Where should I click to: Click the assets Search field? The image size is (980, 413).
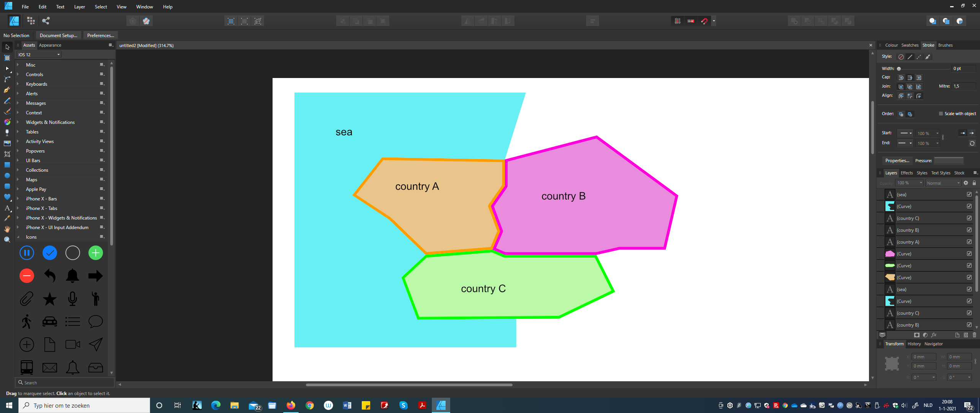coord(65,382)
